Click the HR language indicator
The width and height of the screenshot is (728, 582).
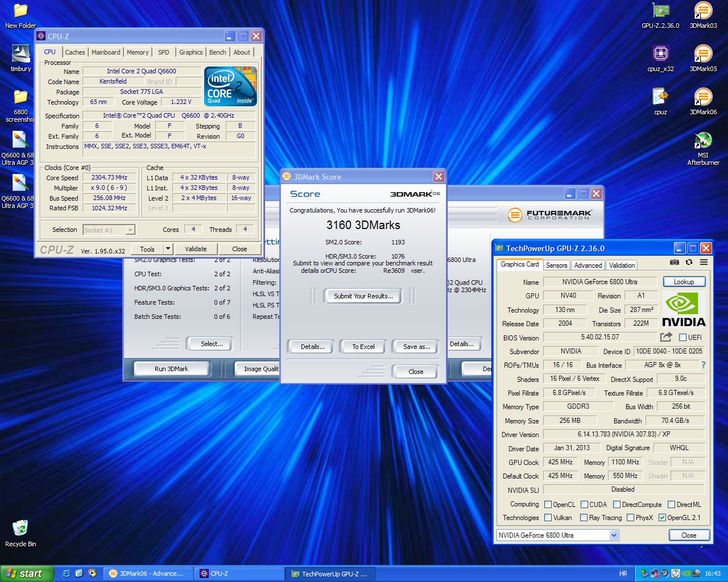623,573
